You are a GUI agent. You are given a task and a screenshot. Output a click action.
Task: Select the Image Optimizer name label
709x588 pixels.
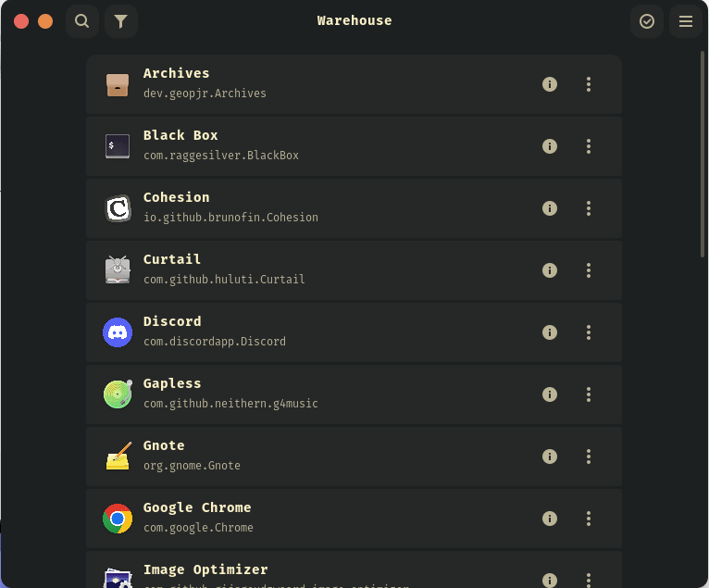205,569
